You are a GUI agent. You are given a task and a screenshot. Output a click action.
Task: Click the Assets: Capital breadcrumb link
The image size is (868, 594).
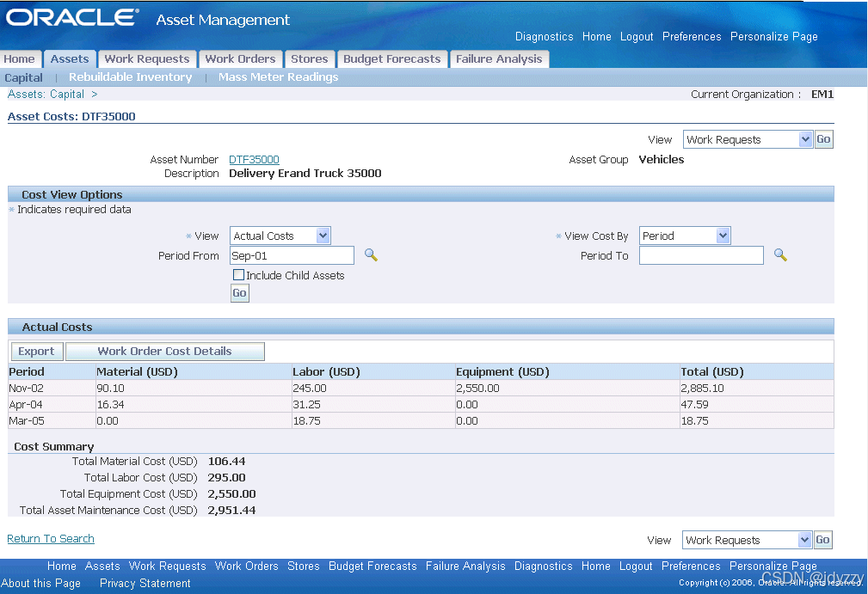(x=46, y=94)
